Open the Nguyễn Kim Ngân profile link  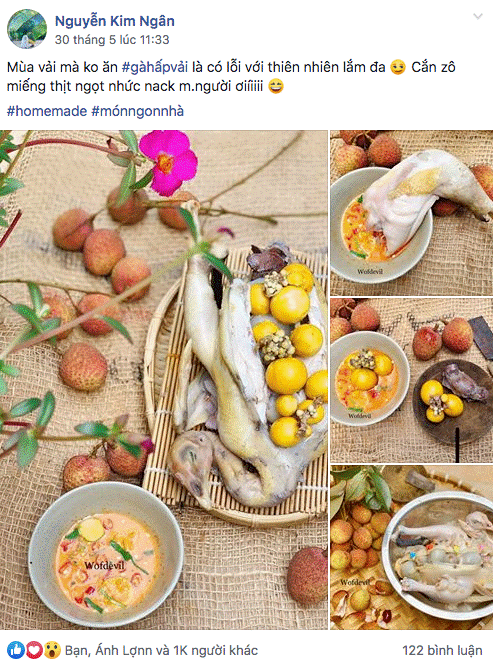(115, 21)
